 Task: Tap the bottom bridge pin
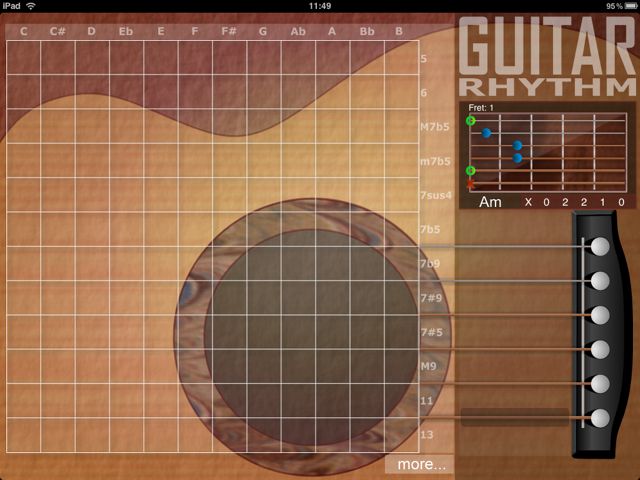[x=600, y=418]
